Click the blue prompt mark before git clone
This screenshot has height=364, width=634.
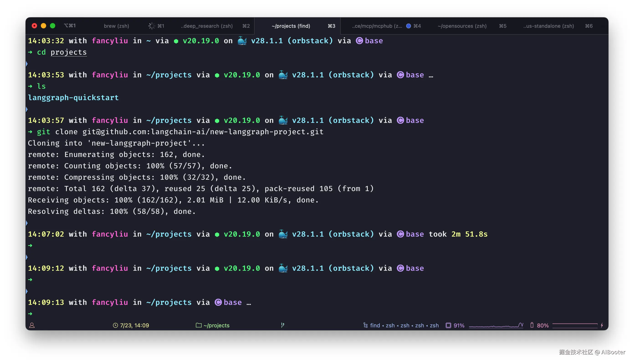pyautogui.click(x=27, y=109)
